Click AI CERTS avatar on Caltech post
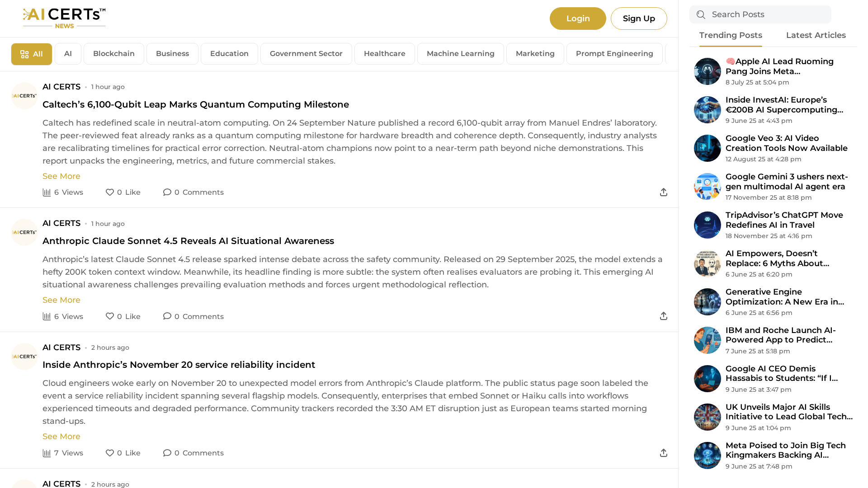Viewport: 868px width, 488px height. tap(24, 96)
